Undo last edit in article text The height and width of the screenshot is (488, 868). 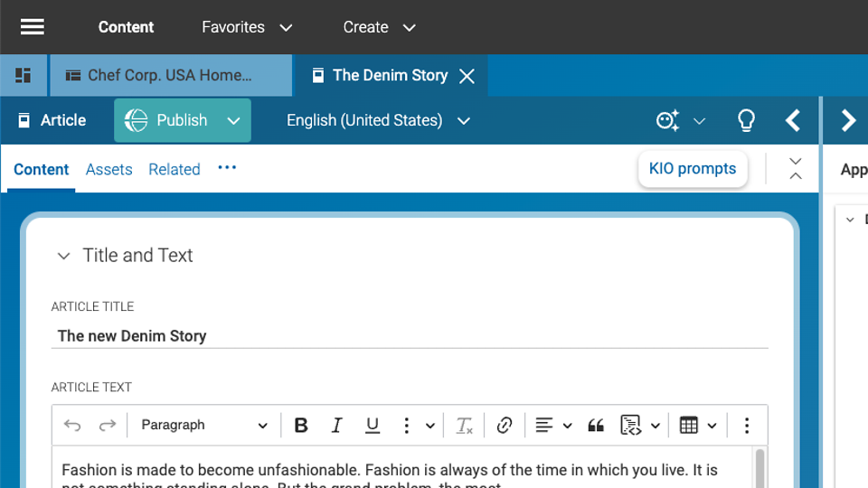pos(72,425)
